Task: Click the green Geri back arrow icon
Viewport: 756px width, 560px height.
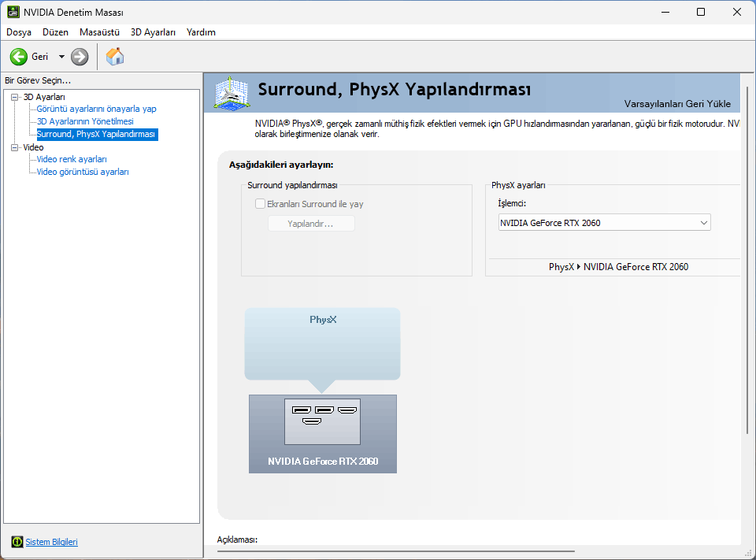Action: pyautogui.click(x=19, y=57)
